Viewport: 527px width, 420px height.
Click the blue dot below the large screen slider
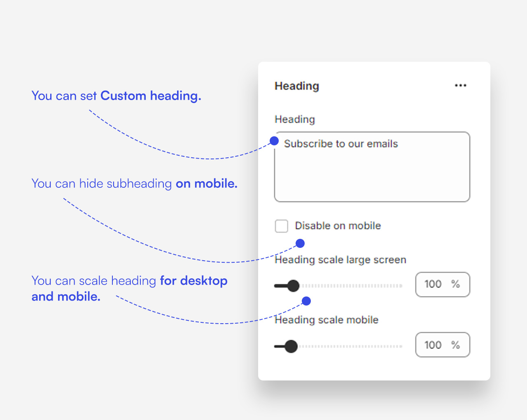[306, 301]
